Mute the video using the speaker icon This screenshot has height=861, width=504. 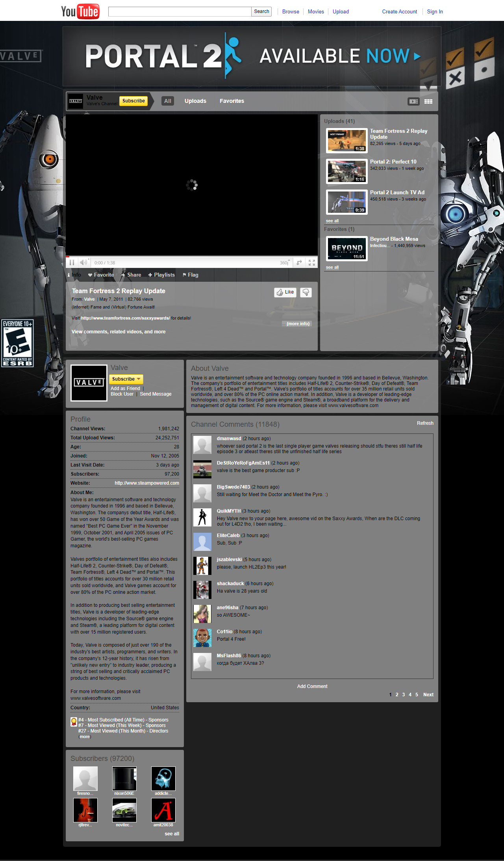click(83, 262)
